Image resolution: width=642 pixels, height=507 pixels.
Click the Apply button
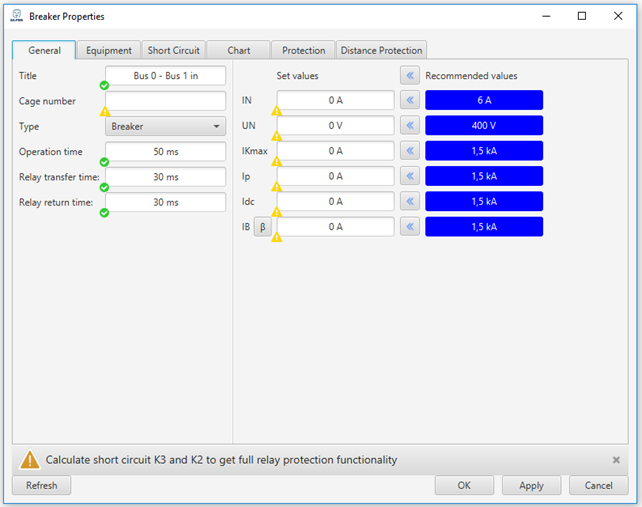pos(531,485)
